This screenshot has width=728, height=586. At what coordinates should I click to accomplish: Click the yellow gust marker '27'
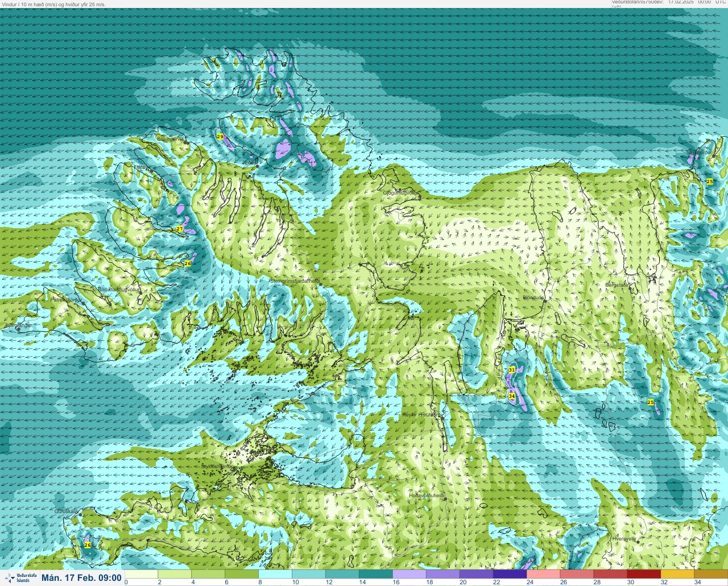coord(180,229)
